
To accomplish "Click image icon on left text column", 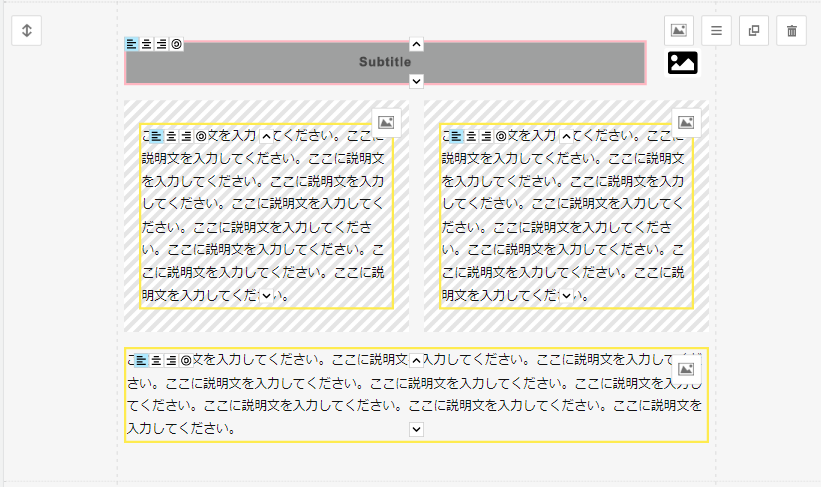I will click(x=387, y=122).
